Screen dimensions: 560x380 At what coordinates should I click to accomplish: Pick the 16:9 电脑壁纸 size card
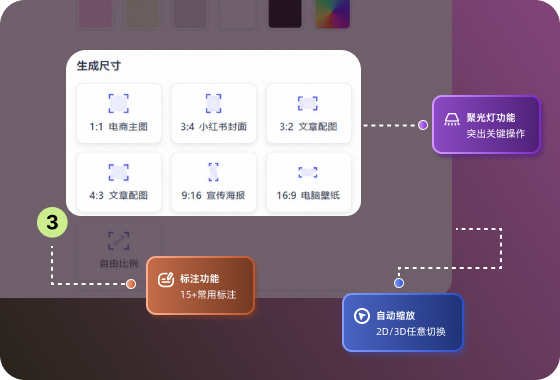309,182
